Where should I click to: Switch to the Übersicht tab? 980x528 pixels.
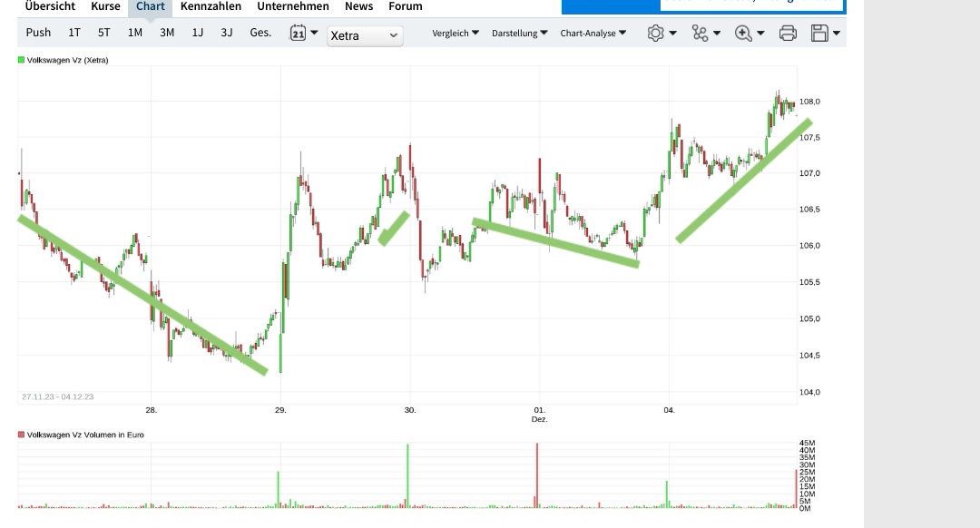click(50, 6)
